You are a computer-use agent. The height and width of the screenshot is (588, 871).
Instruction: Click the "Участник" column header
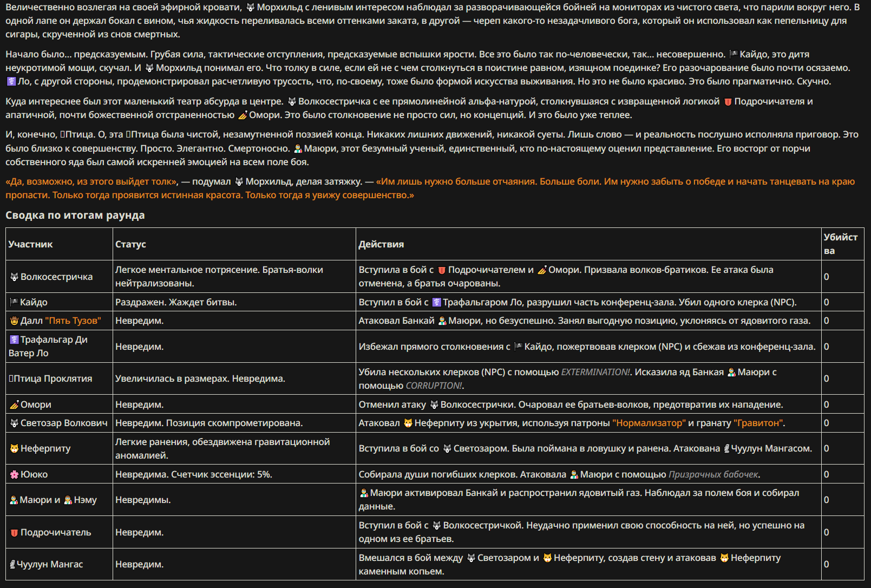pyautogui.click(x=31, y=244)
